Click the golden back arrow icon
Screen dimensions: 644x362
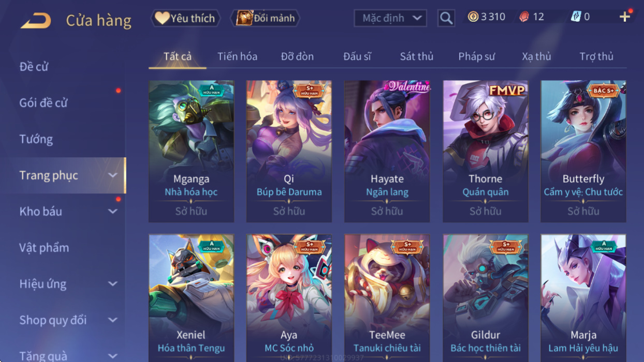[x=35, y=21]
